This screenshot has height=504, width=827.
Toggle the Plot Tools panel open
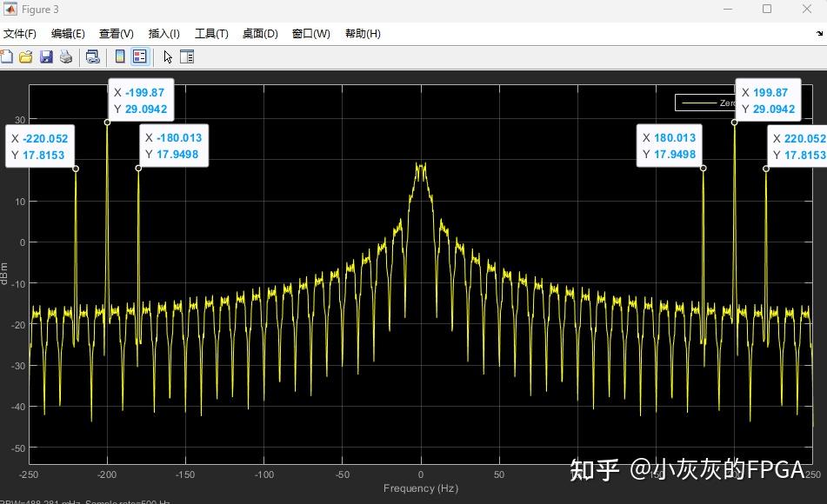pos(186,56)
